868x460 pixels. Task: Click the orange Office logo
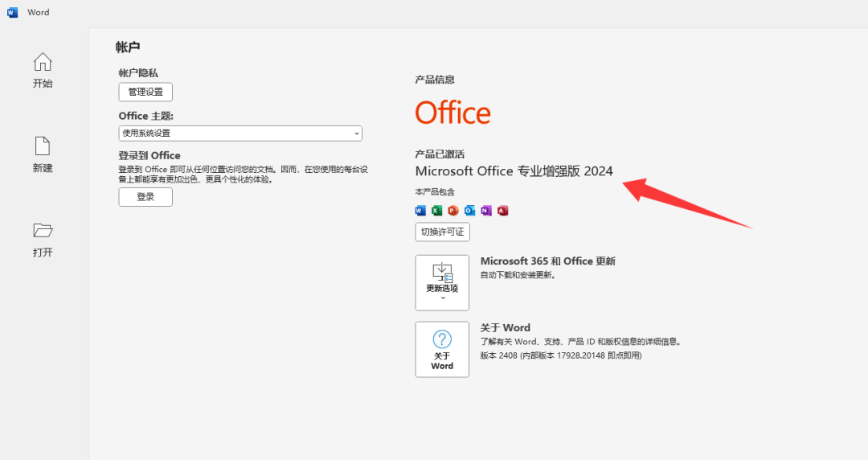(x=452, y=113)
